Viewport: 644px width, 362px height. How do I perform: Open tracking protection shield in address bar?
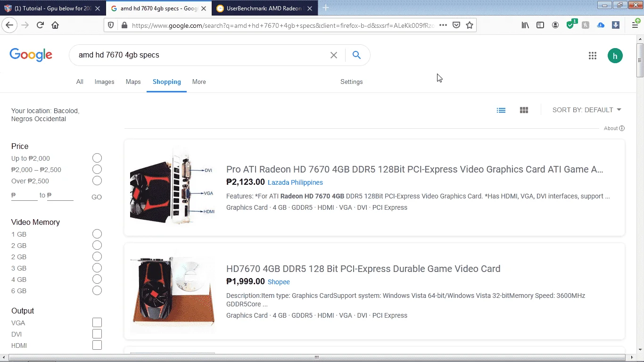point(111,25)
